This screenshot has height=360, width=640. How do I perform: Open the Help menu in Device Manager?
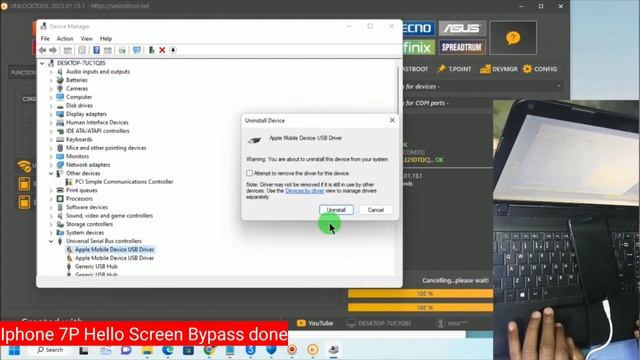tap(106, 38)
